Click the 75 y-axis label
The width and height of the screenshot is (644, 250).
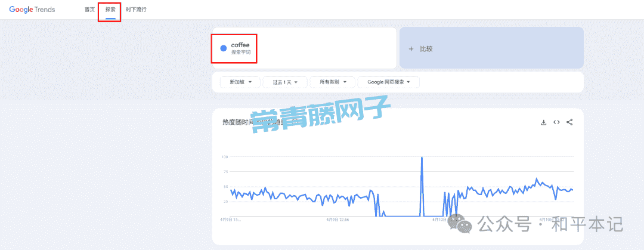click(225, 172)
